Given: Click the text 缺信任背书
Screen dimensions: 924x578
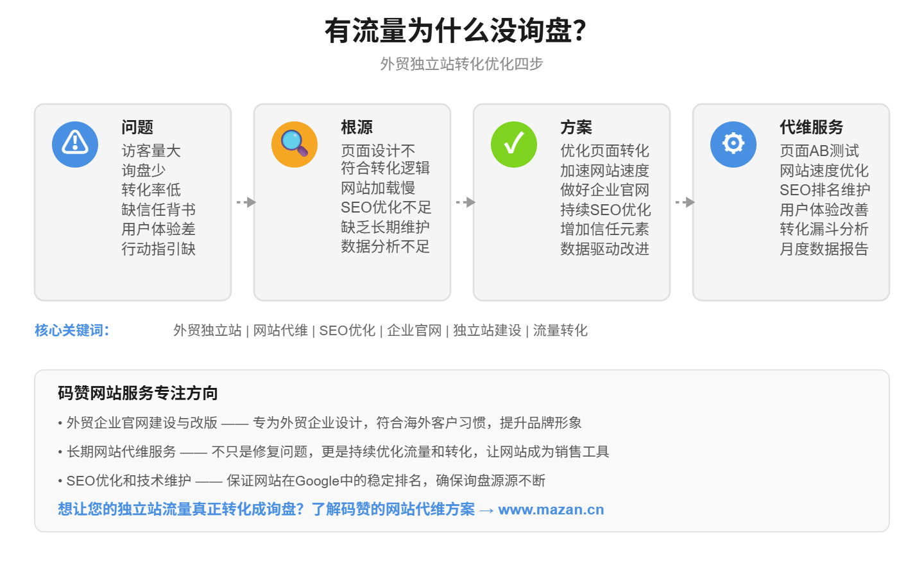Looking at the screenshot, I should 158,209.
